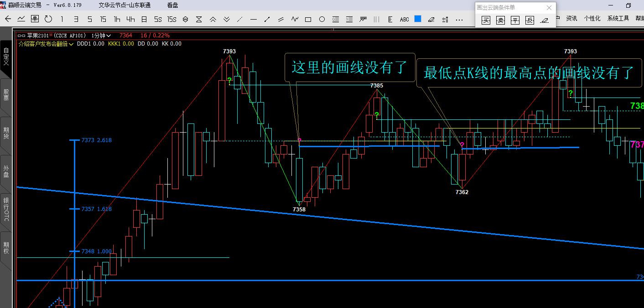
Task: Choose the ABC text annotation tool
Action: [x=404, y=19]
